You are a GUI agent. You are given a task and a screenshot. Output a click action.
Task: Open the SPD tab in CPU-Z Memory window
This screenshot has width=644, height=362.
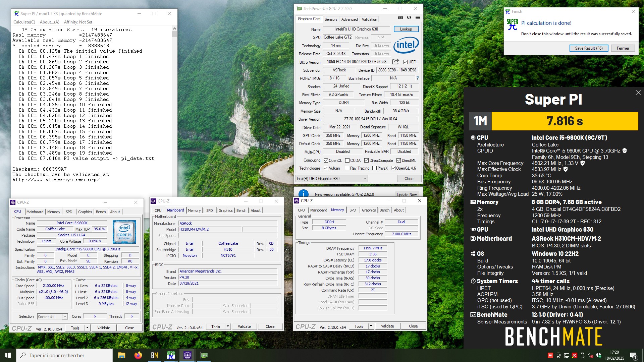pos(353,210)
